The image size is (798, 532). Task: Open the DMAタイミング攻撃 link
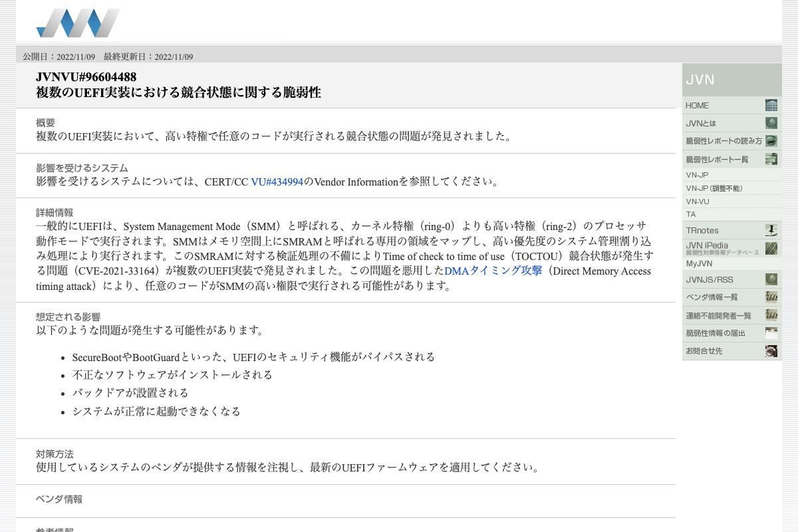pyautogui.click(x=493, y=271)
